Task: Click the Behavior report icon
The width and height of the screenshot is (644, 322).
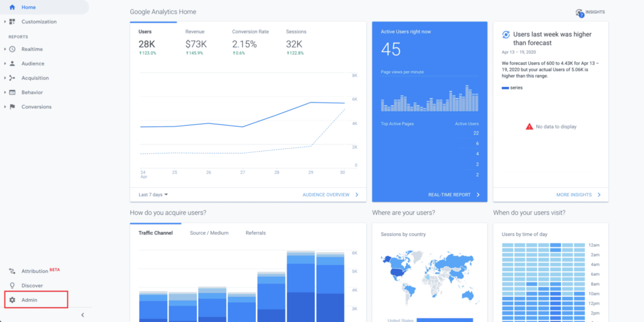Action: pyautogui.click(x=12, y=92)
